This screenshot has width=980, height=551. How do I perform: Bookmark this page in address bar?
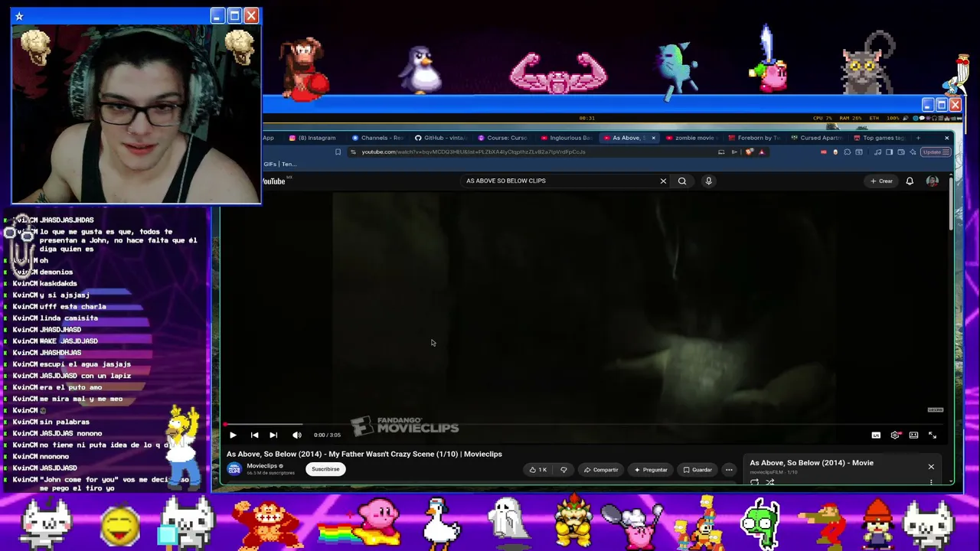pyautogui.click(x=338, y=152)
